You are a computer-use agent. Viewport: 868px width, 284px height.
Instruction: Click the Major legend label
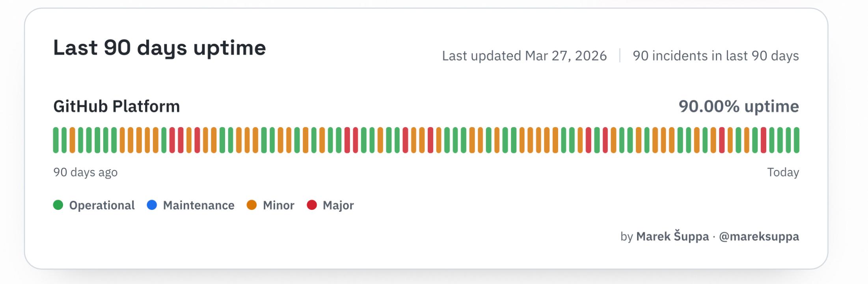pos(338,206)
